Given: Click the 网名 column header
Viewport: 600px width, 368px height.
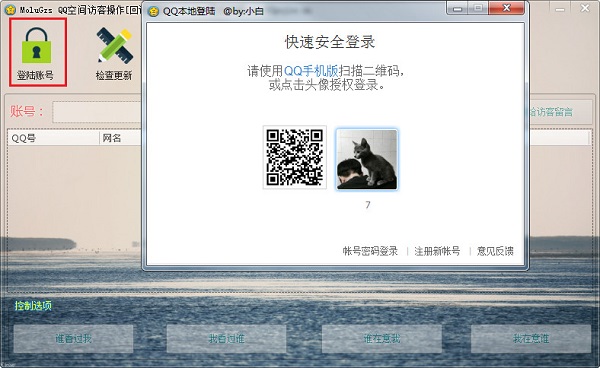Looking at the screenshot, I should (121, 138).
